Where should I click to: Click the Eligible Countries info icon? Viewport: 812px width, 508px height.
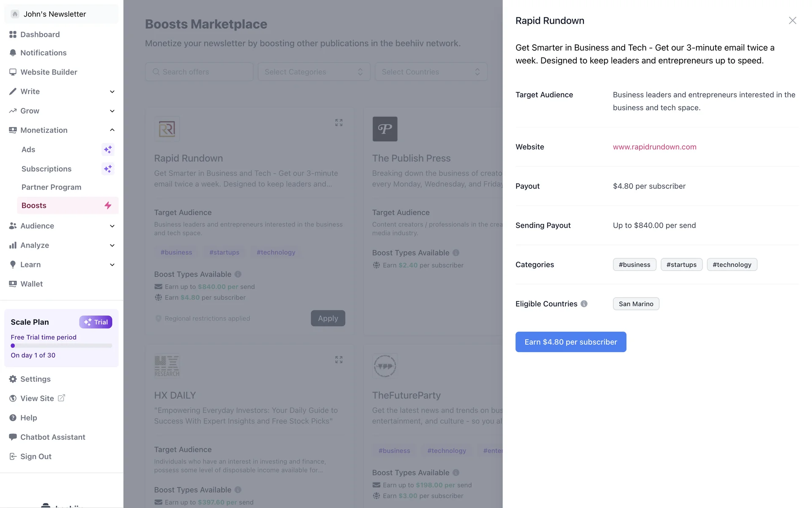(x=584, y=304)
